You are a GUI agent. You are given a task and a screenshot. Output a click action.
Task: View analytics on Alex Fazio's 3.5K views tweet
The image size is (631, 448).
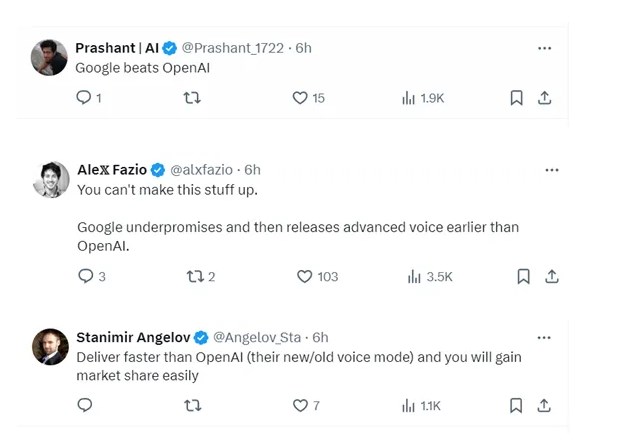point(415,277)
